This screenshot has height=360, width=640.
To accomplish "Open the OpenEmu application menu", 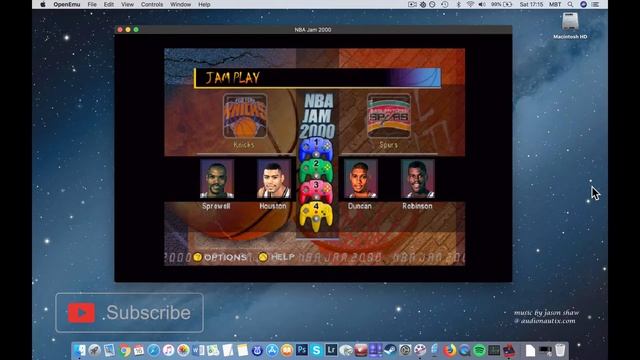I will 67,4.
